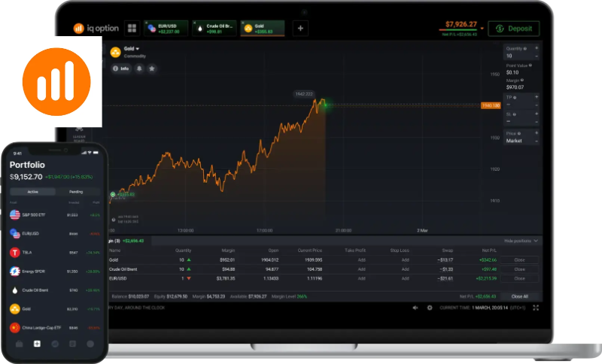Open the asset grid layout icon

(x=132, y=28)
